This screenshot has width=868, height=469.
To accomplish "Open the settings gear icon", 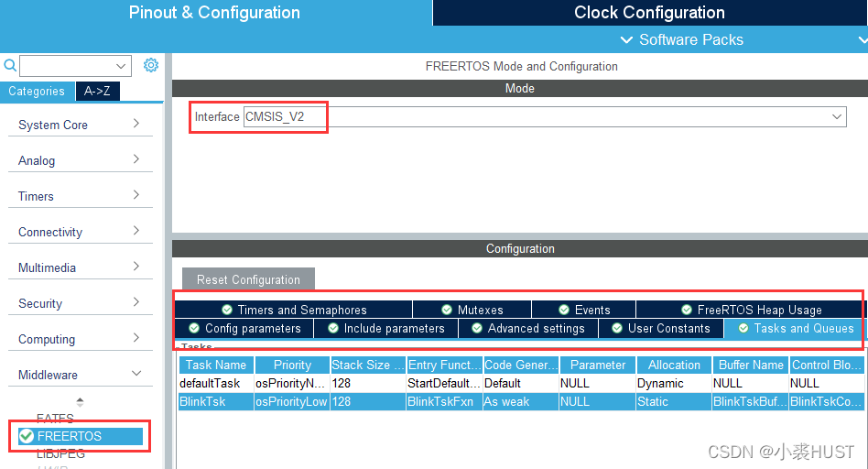I will [x=150, y=65].
